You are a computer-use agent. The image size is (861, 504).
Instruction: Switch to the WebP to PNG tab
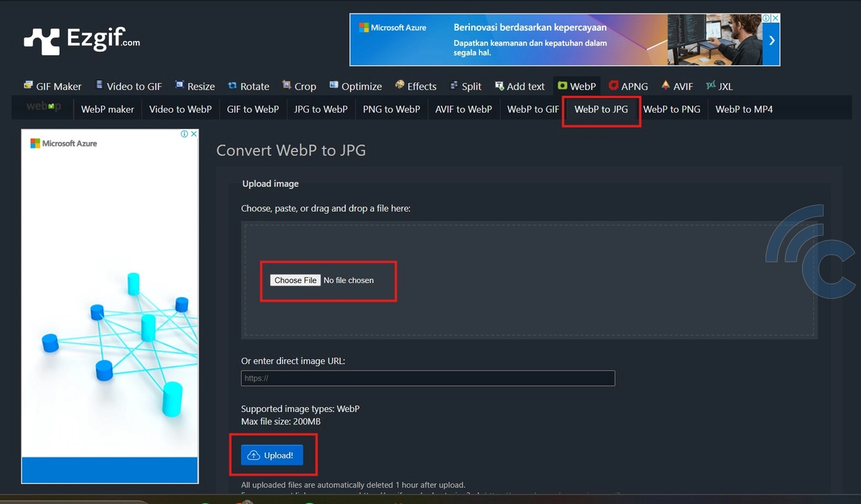pos(671,109)
